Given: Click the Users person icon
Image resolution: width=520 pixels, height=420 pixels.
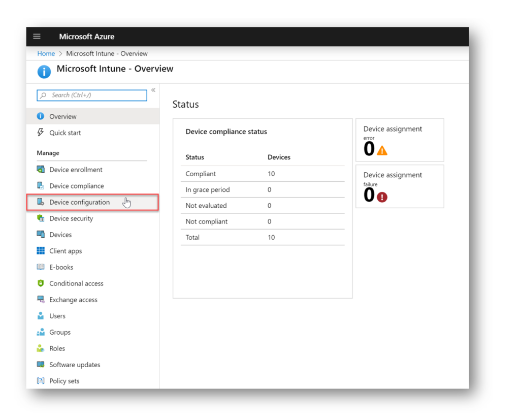Looking at the screenshot, I should 41,315.
